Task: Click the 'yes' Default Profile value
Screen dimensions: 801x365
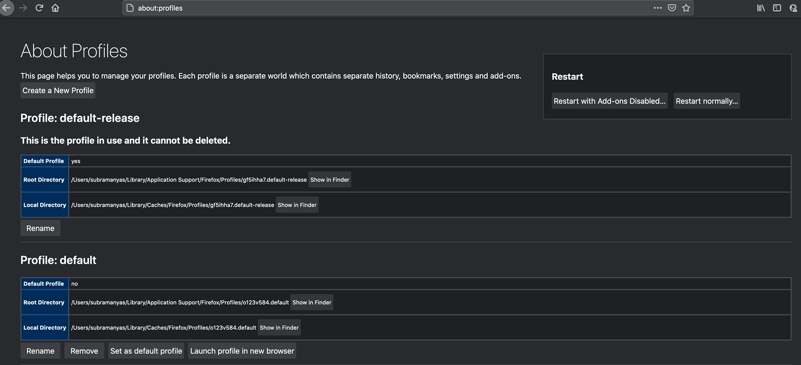Action: click(x=76, y=161)
